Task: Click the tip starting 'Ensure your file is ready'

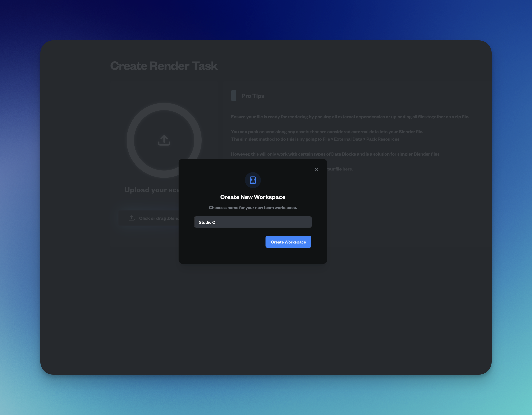Action: [350, 117]
